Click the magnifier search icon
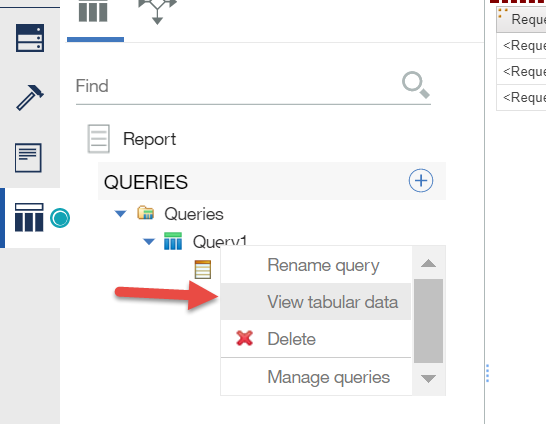 pyautogui.click(x=416, y=85)
